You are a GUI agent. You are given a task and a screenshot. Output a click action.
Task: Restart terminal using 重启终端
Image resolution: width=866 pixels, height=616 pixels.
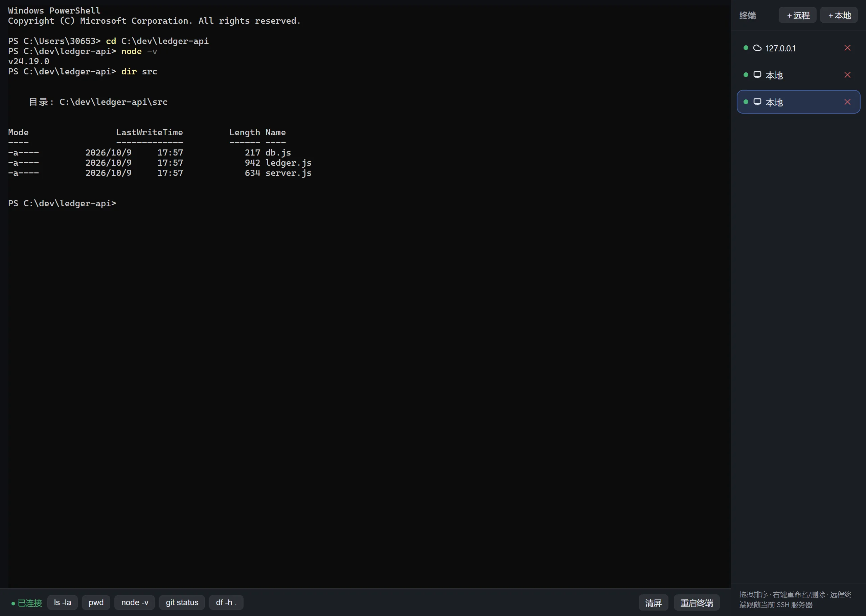pyautogui.click(x=697, y=602)
